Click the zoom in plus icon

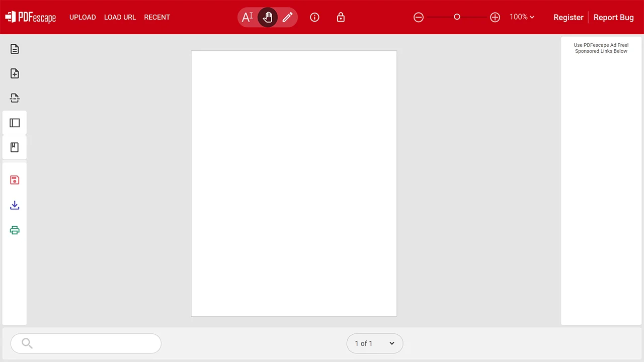(x=495, y=17)
